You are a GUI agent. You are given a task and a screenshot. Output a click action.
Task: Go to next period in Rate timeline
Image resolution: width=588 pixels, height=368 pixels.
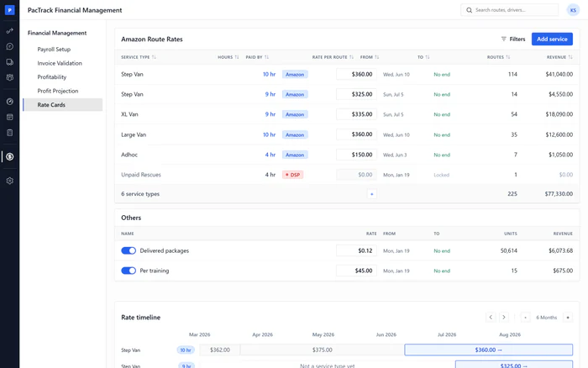[504, 318]
